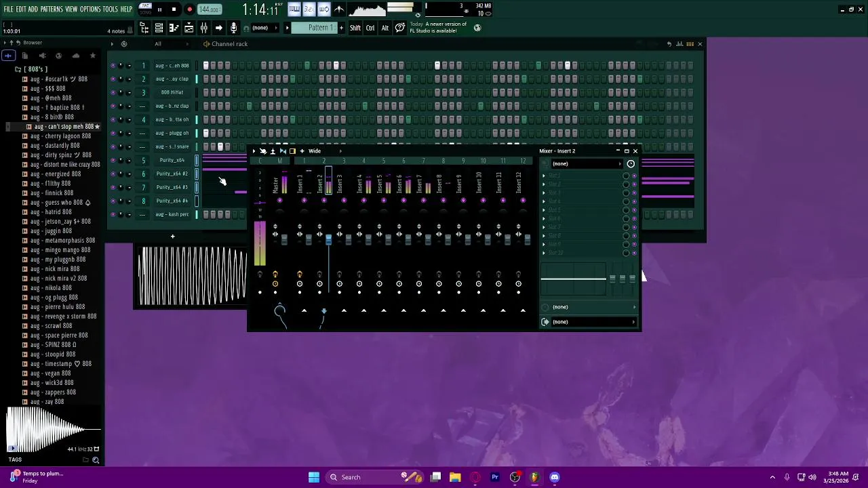Click the magnifier icon at browser bottom
Image resolution: width=868 pixels, height=488 pixels.
[96, 460]
